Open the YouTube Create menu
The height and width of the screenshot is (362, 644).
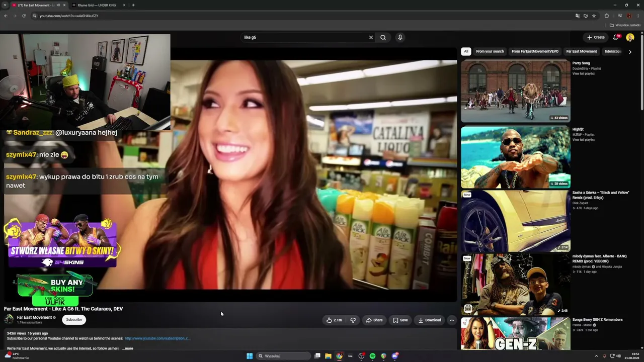[x=596, y=37]
